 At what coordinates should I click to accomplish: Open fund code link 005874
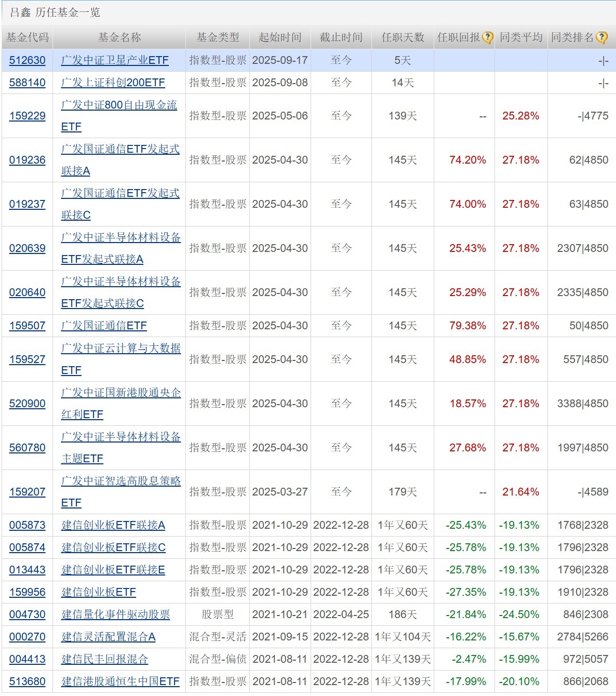(x=28, y=547)
